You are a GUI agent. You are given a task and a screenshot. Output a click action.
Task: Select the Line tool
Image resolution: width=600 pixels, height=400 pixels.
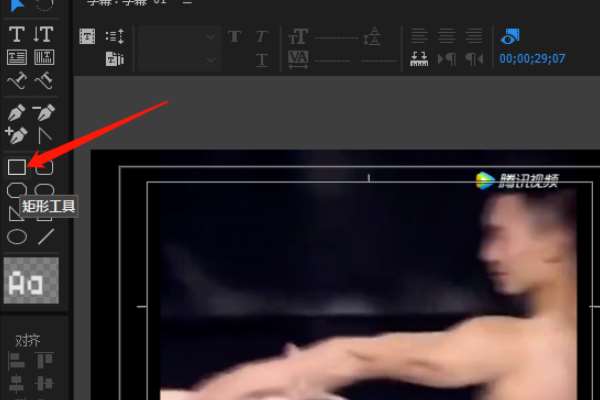[x=46, y=237]
